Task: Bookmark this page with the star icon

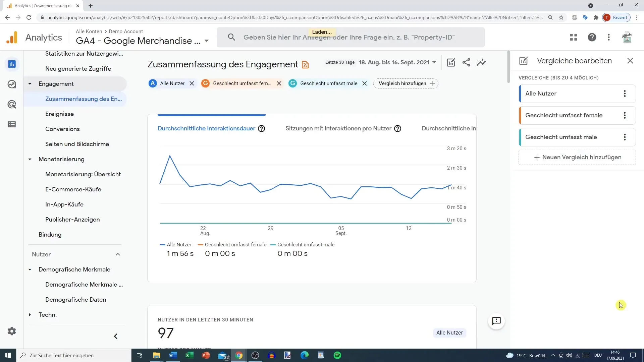Action: [x=561, y=17]
